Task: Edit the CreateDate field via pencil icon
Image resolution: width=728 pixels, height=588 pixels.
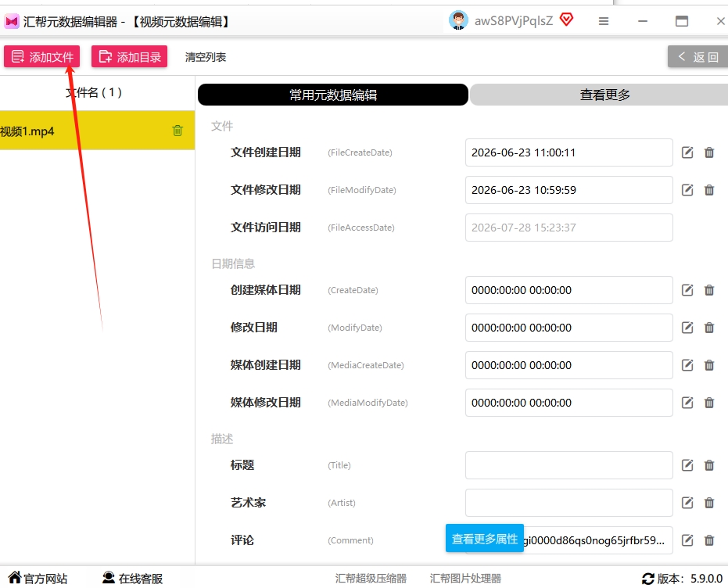Action: pos(687,290)
